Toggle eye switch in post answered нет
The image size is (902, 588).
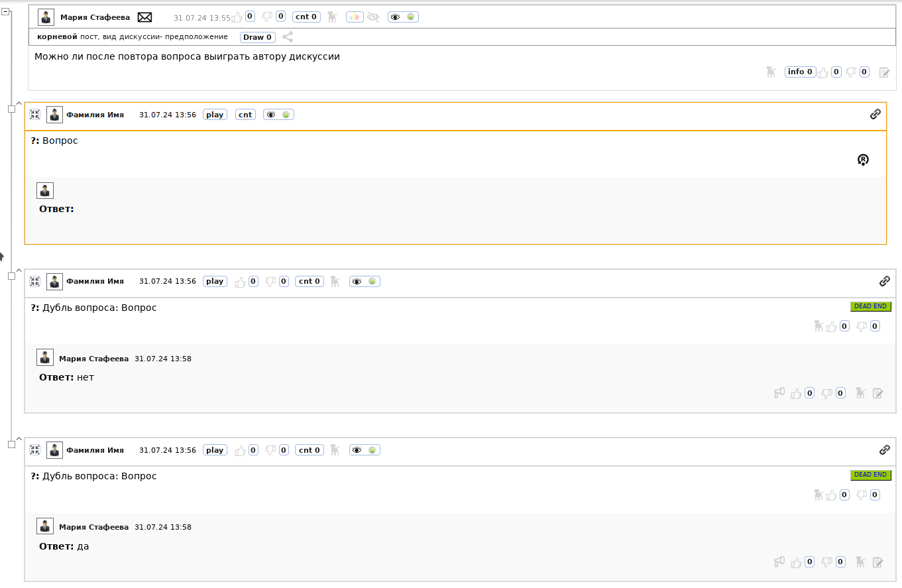(x=365, y=282)
